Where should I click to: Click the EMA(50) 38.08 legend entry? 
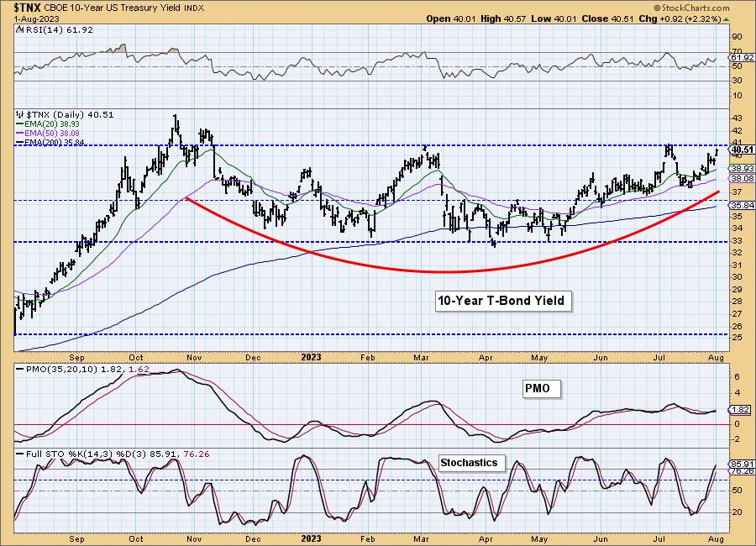(x=53, y=133)
